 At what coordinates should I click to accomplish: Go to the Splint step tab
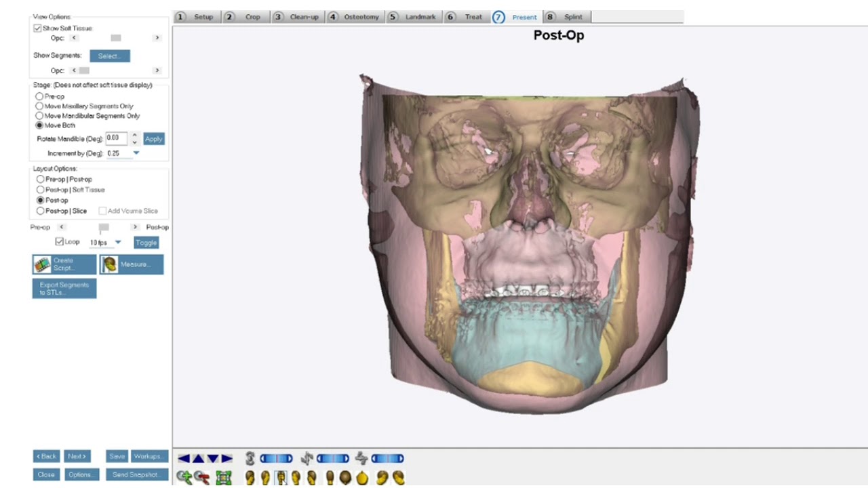(567, 17)
